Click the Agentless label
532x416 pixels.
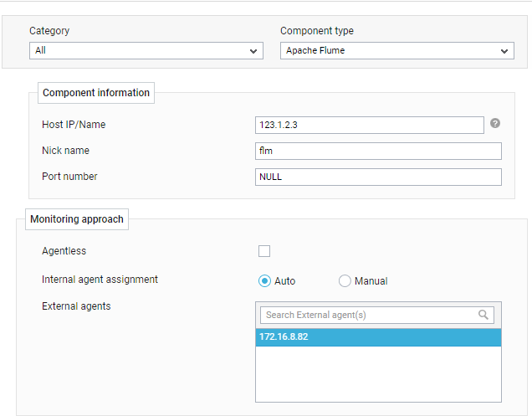pyautogui.click(x=64, y=251)
